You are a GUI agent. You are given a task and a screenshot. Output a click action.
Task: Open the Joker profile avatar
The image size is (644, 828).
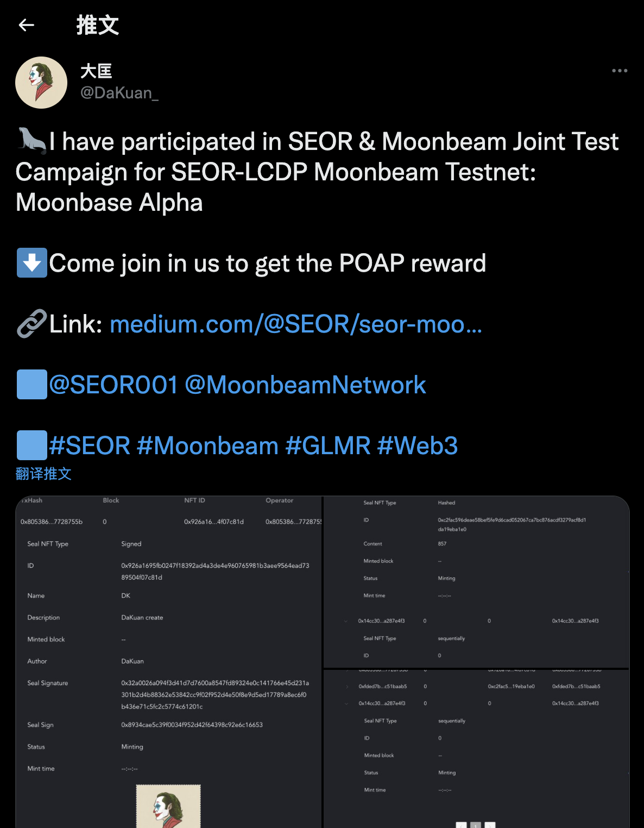[41, 83]
